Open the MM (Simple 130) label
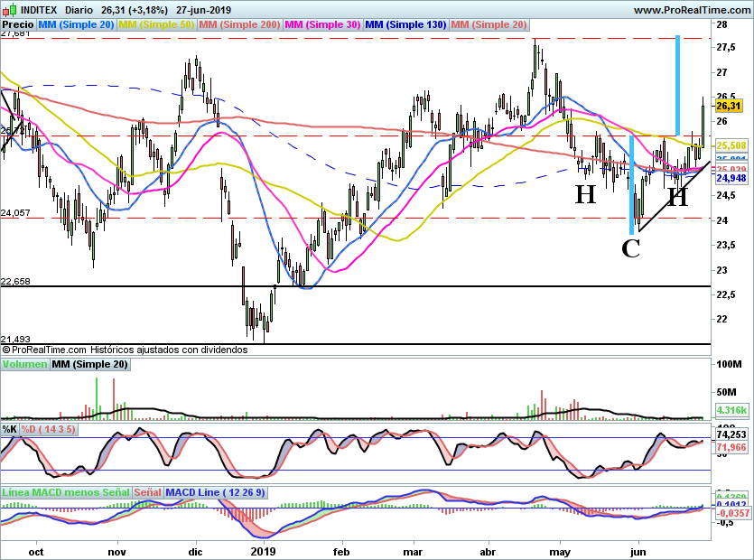Screen dimensions: 754x560 click(405, 24)
